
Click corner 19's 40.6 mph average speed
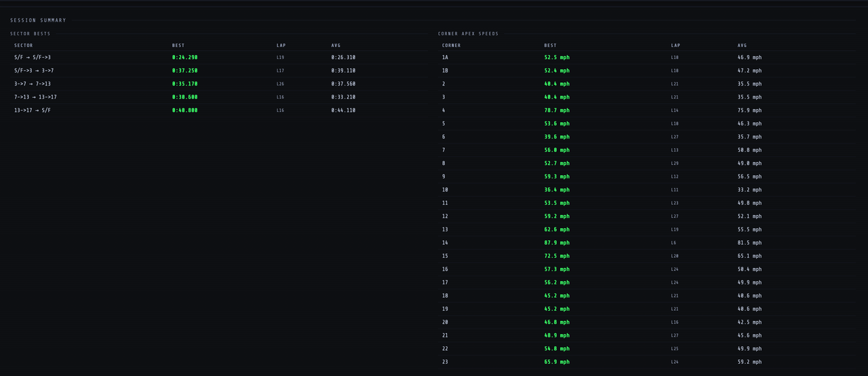pos(749,309)
